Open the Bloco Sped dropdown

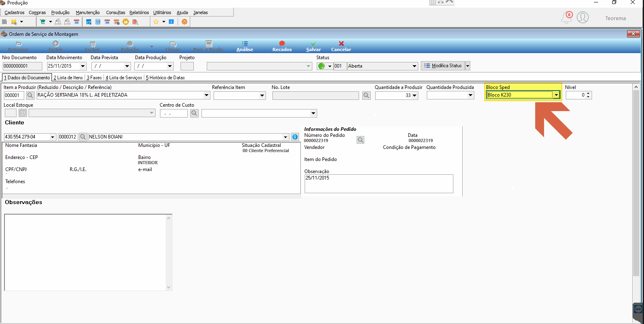coord(556,95)
